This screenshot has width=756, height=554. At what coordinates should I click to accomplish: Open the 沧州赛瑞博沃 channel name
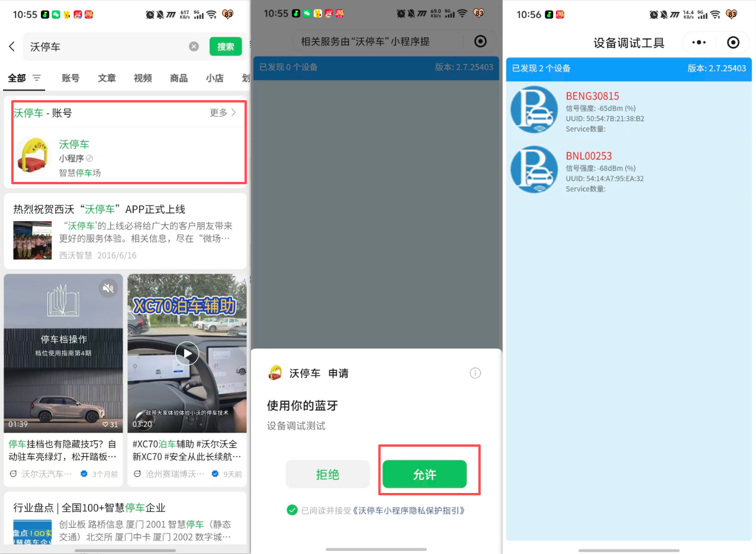[x=173, y=474]
